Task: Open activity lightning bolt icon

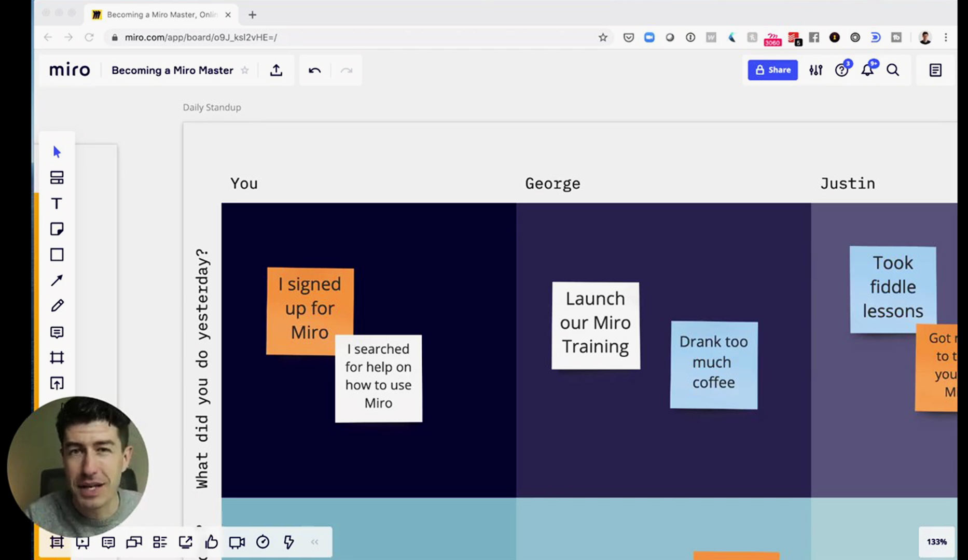Action: point(288,542)
